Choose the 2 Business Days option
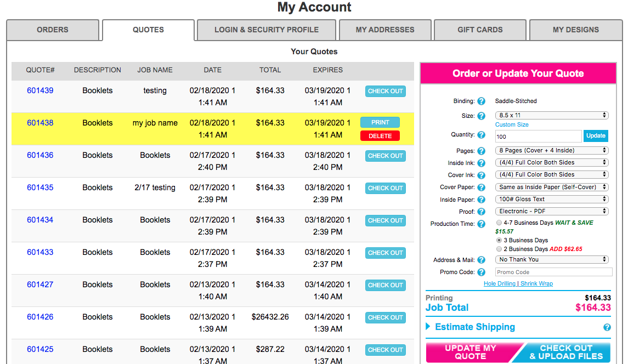Image resolution: width=628 pixels, height=364 pixels. point(499,249)
